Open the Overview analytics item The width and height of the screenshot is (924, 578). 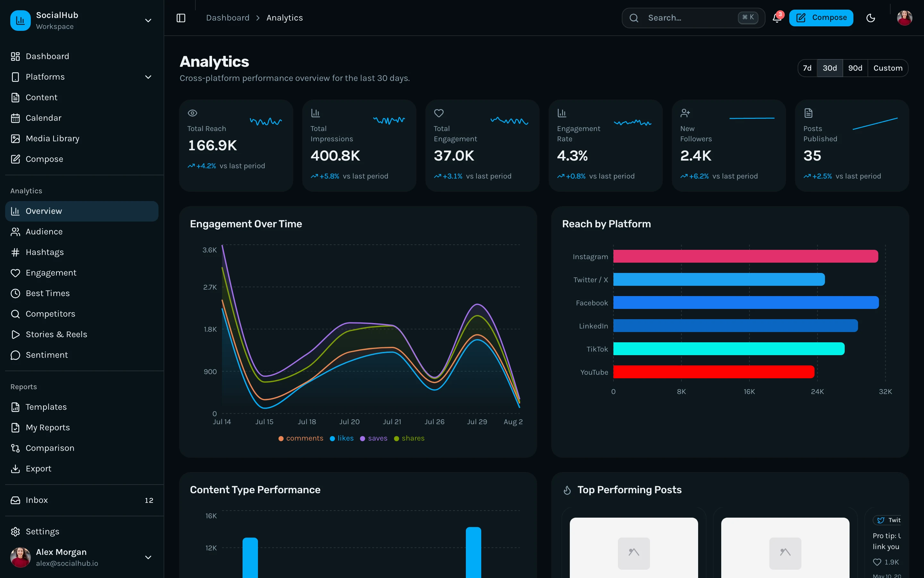[x=82, y=211]
